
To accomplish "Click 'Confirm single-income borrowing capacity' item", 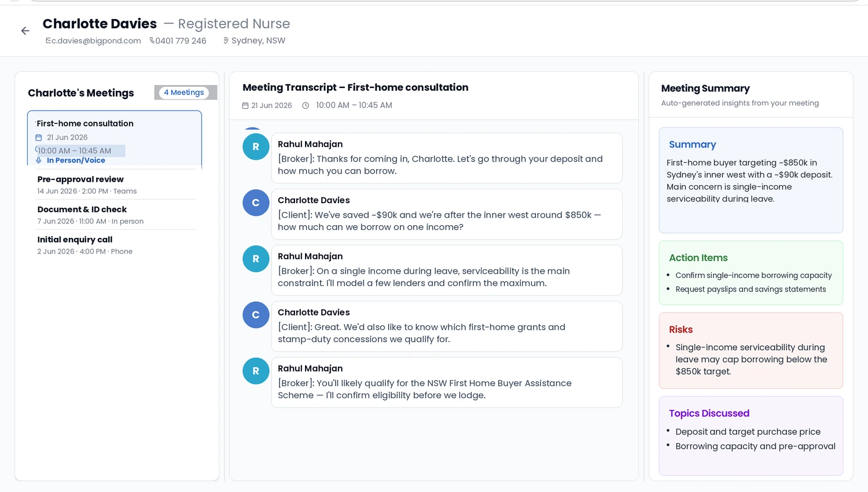I will 753,276.
